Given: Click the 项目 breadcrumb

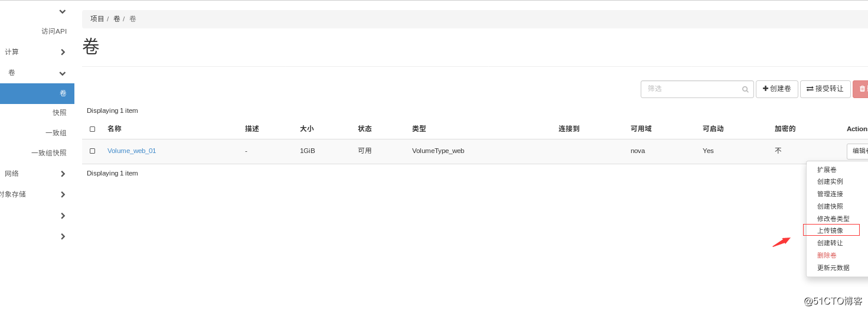Looking at the screenshot, I should (97, 19).
